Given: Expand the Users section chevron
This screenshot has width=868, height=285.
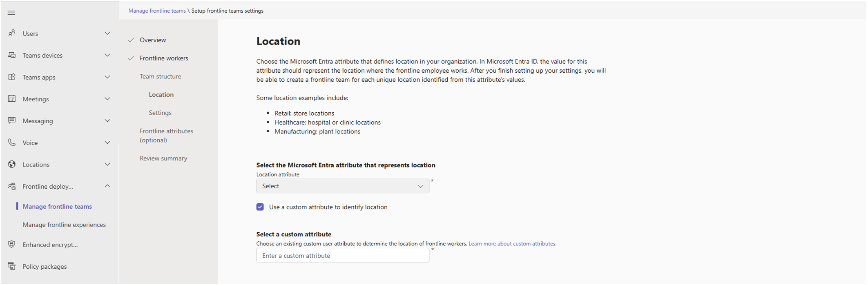Looking at the screenshot, I should pos(107,33).
